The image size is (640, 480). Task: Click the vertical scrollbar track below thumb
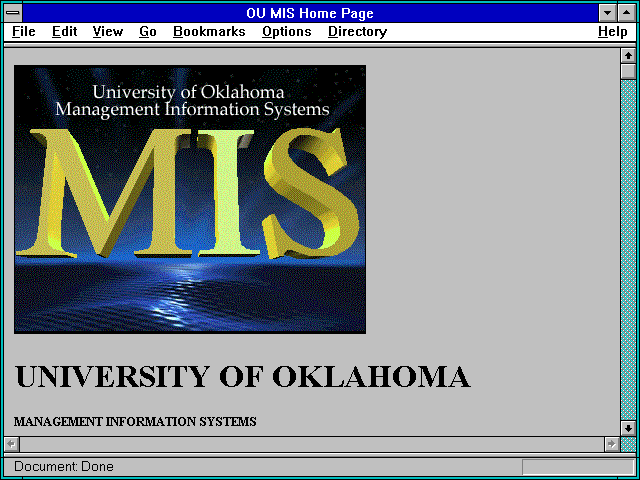[628, 250]
